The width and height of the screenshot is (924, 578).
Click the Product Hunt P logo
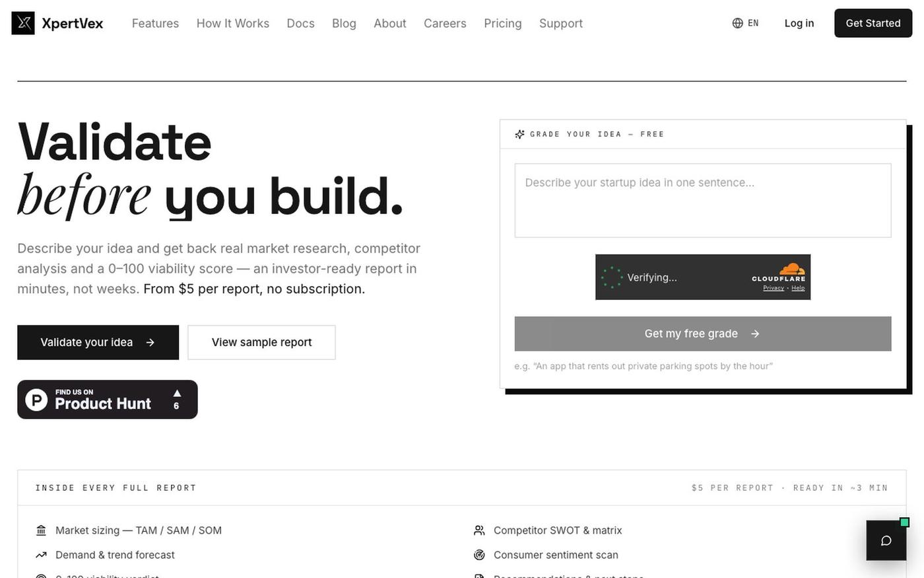tap(36, 400)
